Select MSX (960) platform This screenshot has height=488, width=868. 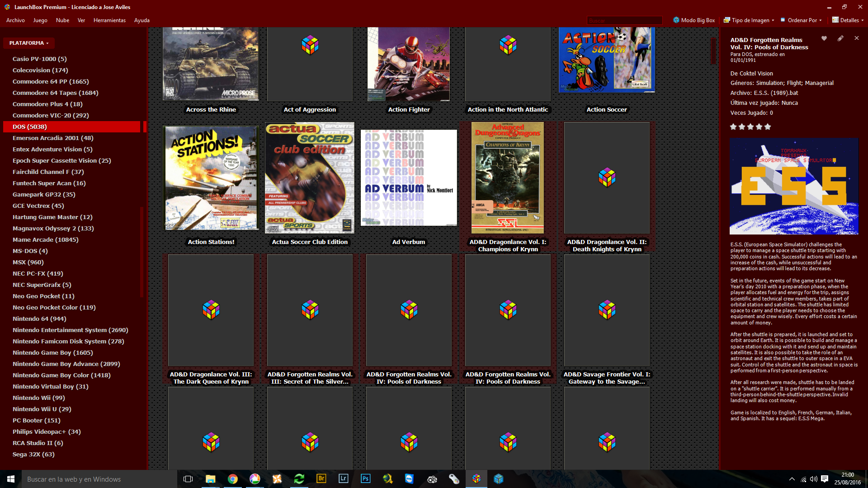pos(28,263)
